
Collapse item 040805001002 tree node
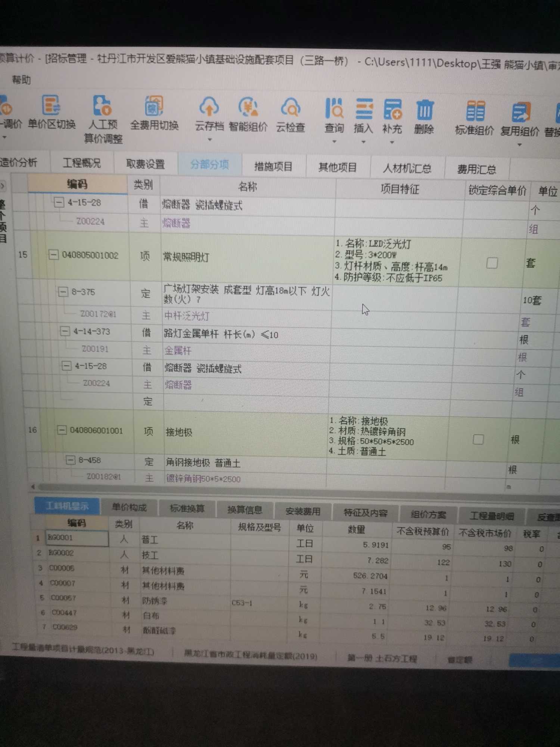pyautogui.click(x=53, y=255)
